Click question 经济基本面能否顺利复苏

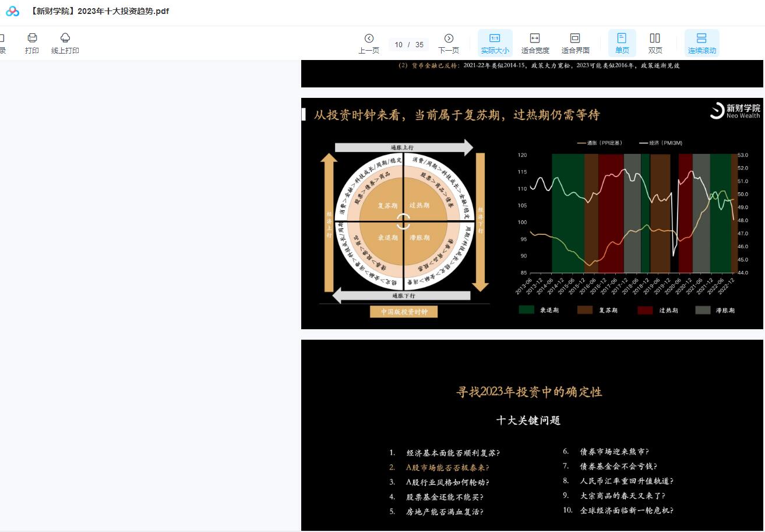[453, 453]
